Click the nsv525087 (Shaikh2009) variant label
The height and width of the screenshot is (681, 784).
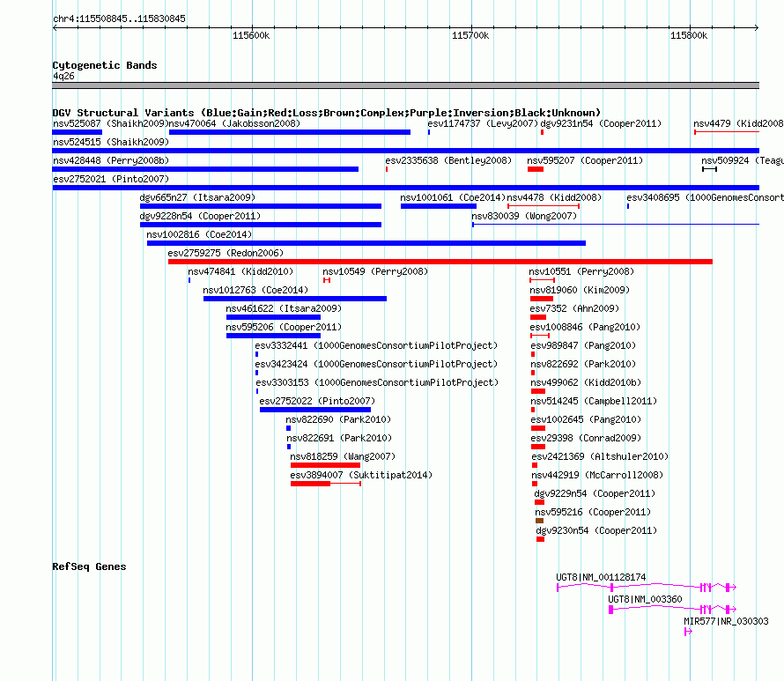(110, 123)
